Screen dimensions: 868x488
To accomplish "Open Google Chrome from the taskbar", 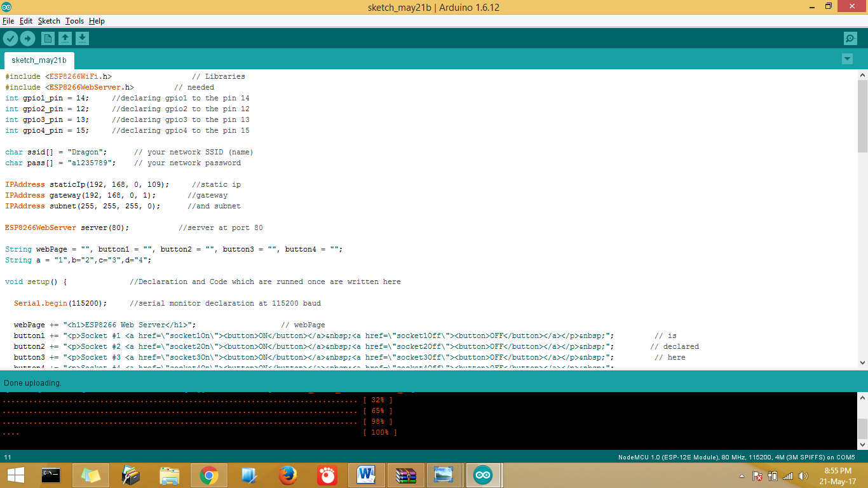I will click(209, 475).
